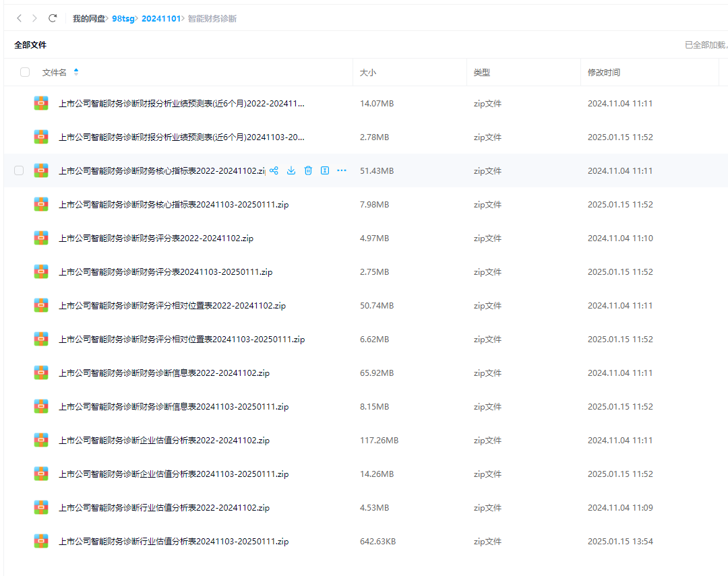Click zip icon of 财务评分表2022-20241102

click(x=41, y=238)
